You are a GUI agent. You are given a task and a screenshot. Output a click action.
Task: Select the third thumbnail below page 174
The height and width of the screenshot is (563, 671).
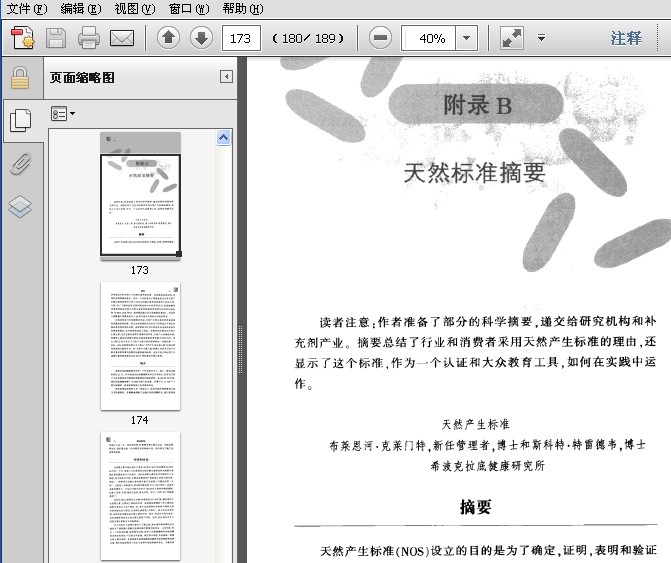[140, 496]
